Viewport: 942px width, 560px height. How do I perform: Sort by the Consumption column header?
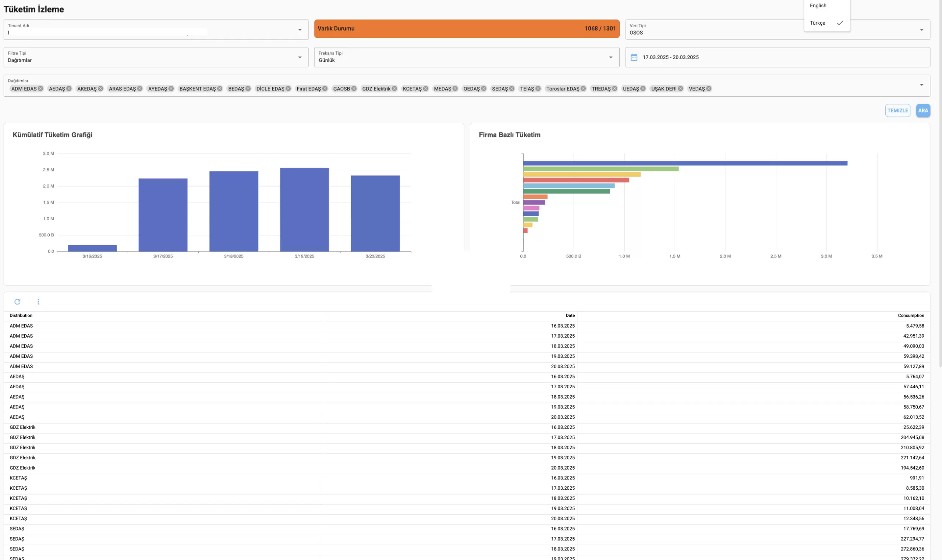point(911,315)
